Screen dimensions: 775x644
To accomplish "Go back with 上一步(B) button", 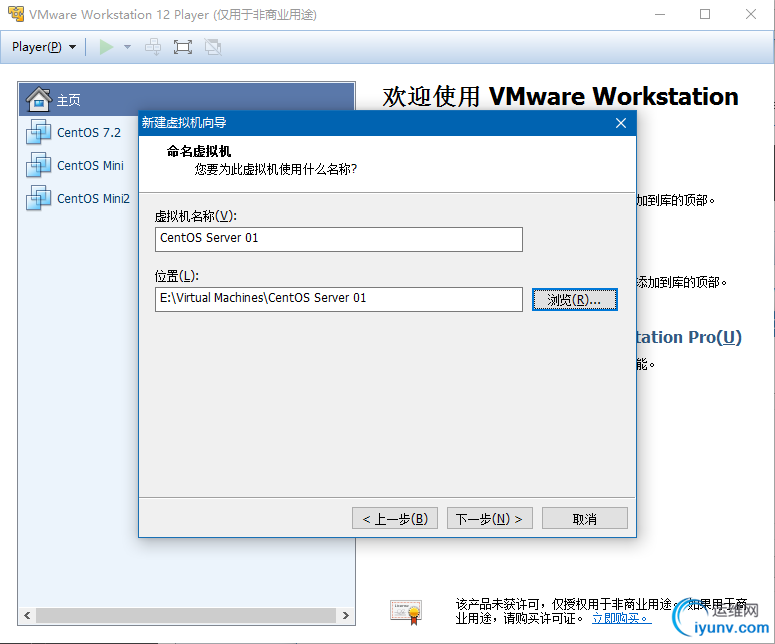I will [x=394, y=518].
